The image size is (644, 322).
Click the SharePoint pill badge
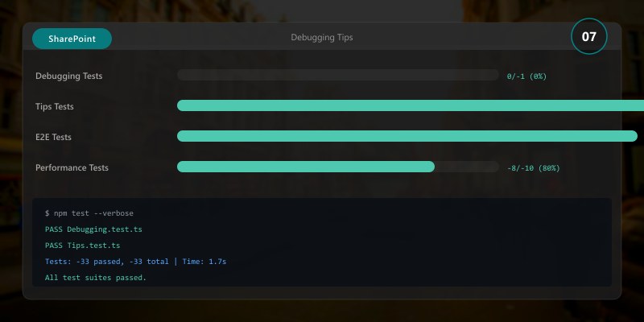click(x=72, y=39)
